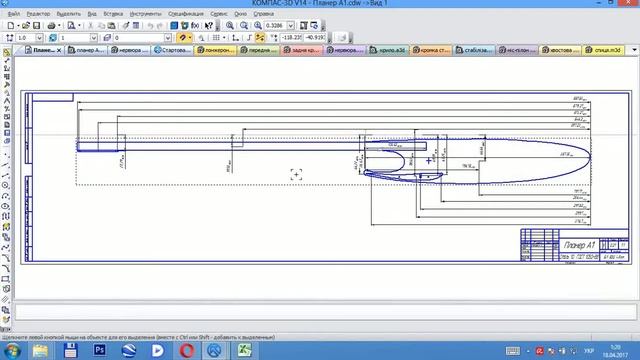Toggle the local coordinate system icon

pyautogui.click(x=273, y=38)
